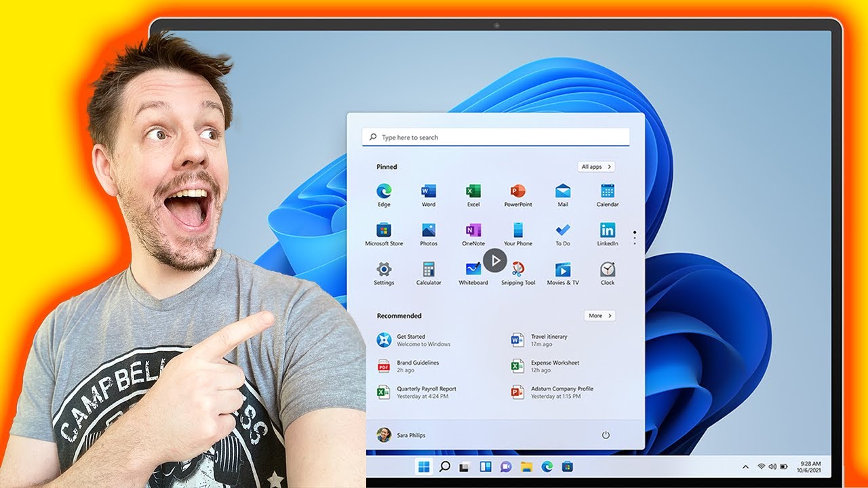Open the Mail app icon

coord(563,195)
